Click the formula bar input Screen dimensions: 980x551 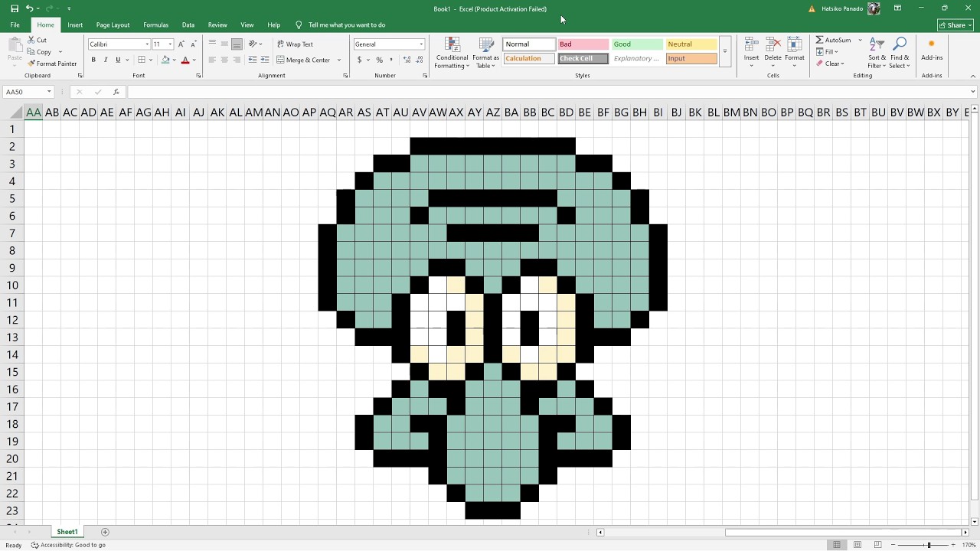click(x=551, y=92)
